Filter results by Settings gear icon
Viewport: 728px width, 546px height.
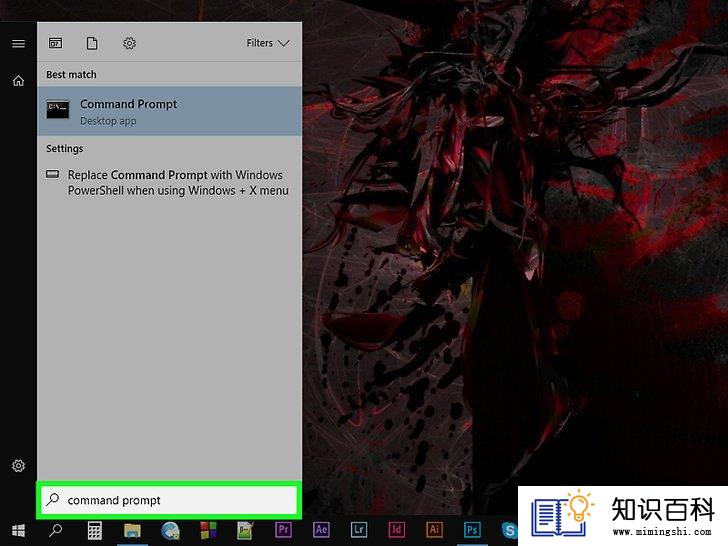(129, 43)
